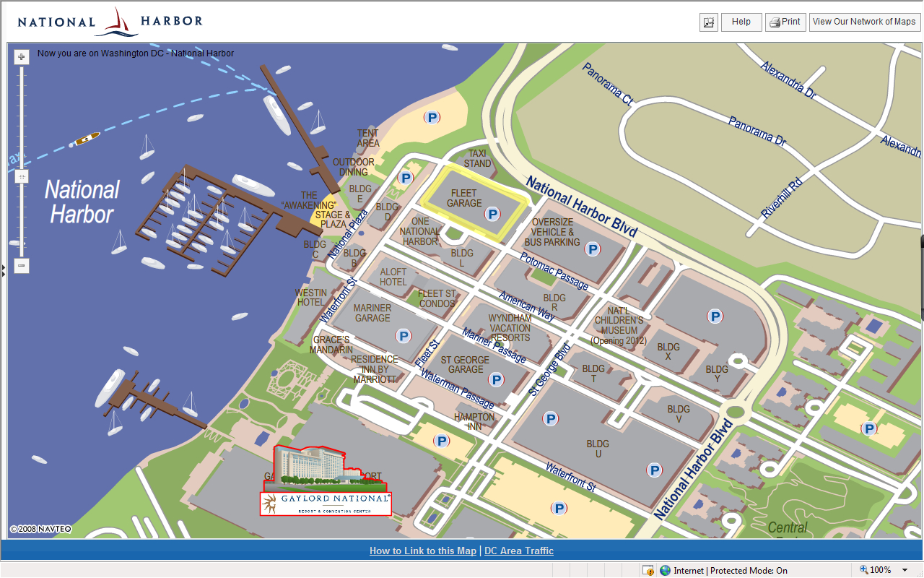Viewport: 924px width, 578px height.
Task: Open the Help button
Action: [741, 22]
